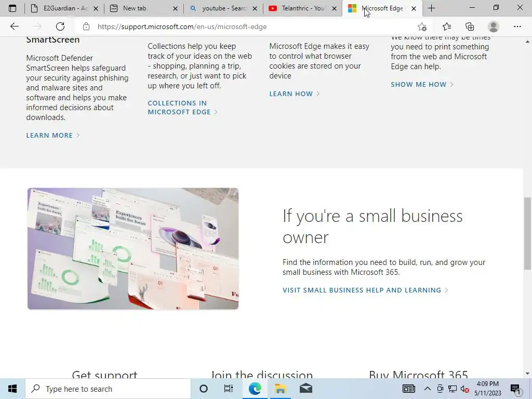The height and width of the screenshot is (399, 532).
Task: Visit Small Business Help and Learning link
Action: [365, 290]
